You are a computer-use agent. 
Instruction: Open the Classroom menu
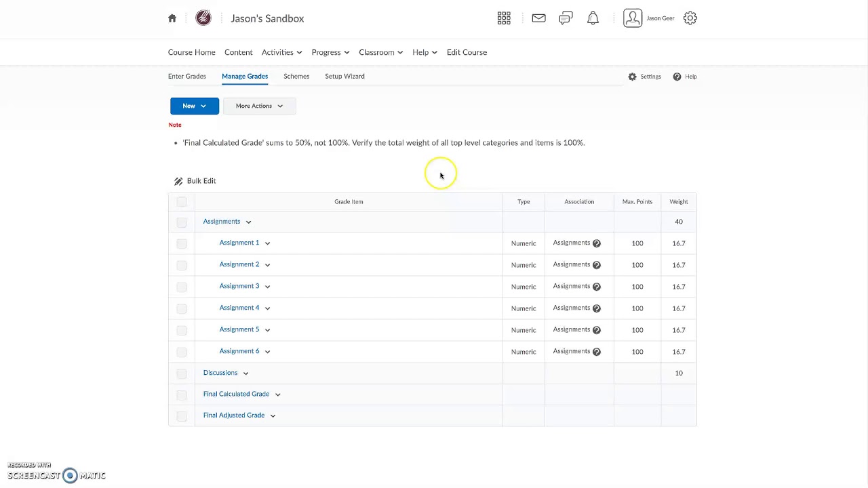(381, 52)
